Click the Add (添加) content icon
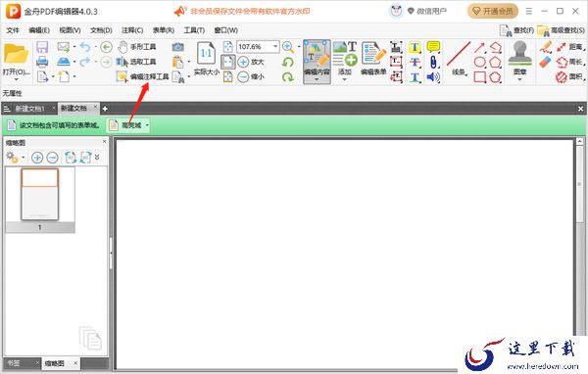Viewport: 588px width, 374px height. coord(345,58)
